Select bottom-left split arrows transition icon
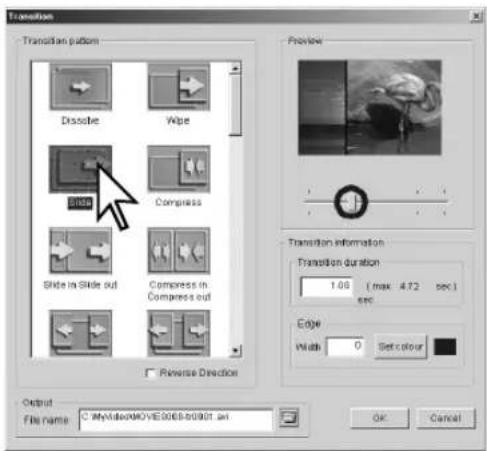487x451 pixels. click(x=80, y=333)
